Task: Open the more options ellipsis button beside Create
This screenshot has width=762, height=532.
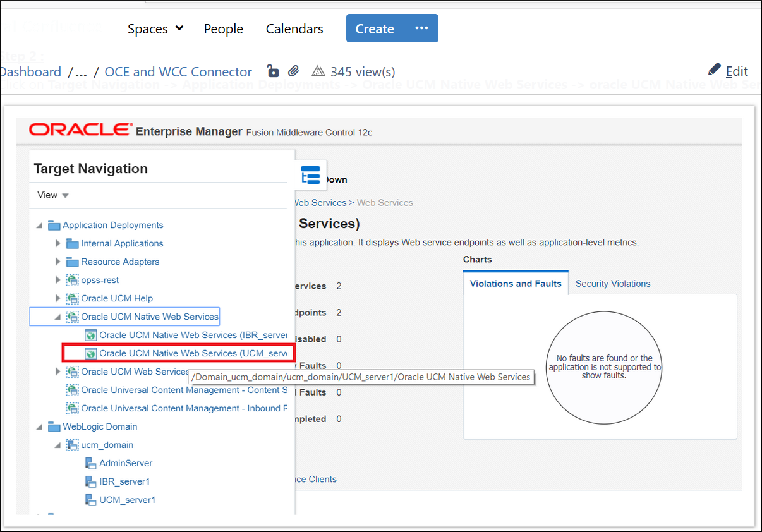Action: pyautogui.click(x=421, y=28)
